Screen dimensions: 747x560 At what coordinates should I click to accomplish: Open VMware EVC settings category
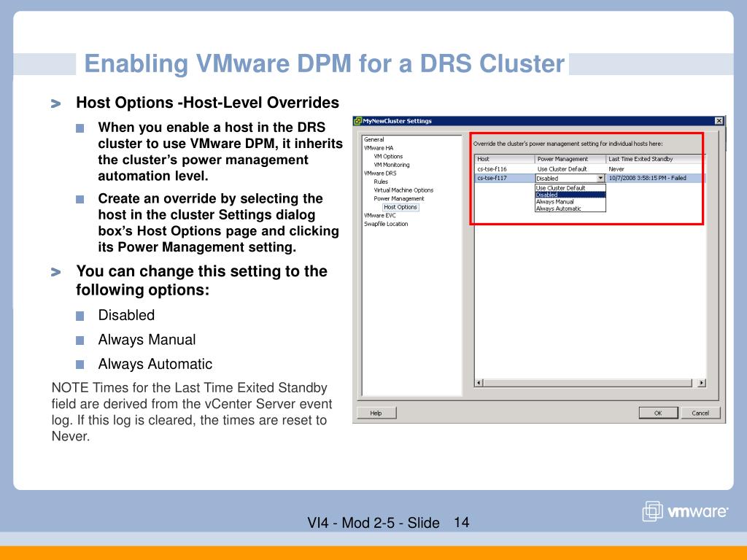click(379, 216)
